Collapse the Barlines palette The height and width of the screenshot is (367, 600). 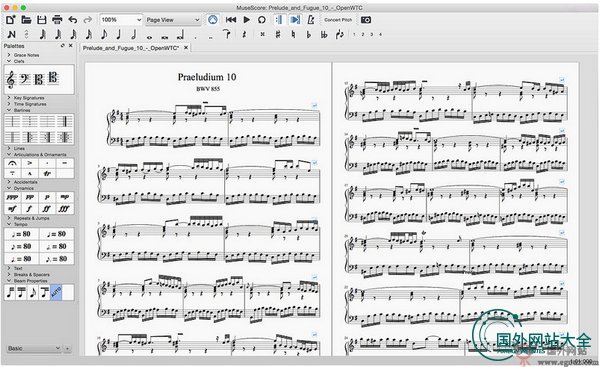coord(9,110)
